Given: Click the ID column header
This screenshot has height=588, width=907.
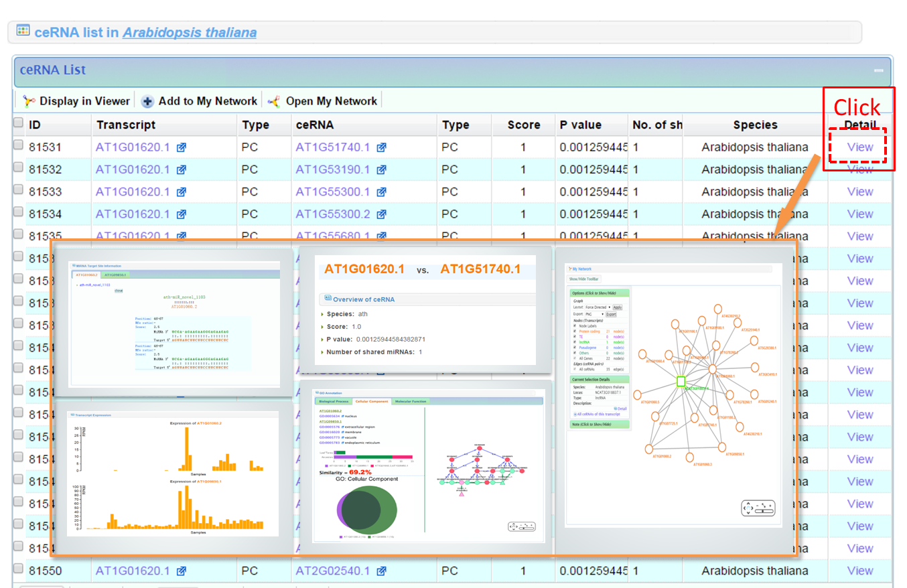Looking at the screenshot, I should click(35, 125).
